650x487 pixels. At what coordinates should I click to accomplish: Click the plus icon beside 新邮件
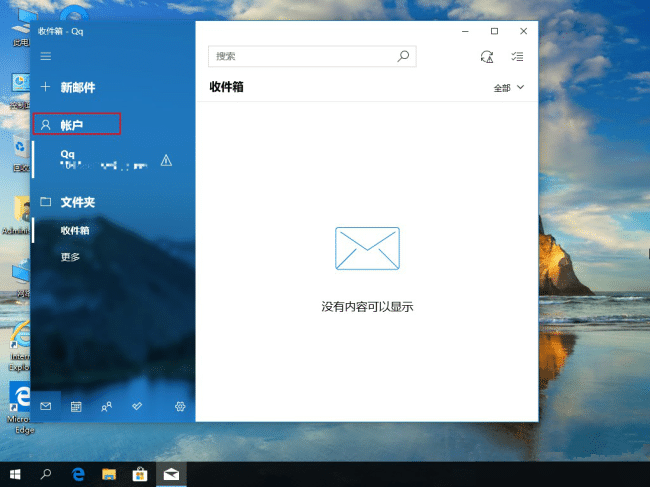(x=45, y=87)
